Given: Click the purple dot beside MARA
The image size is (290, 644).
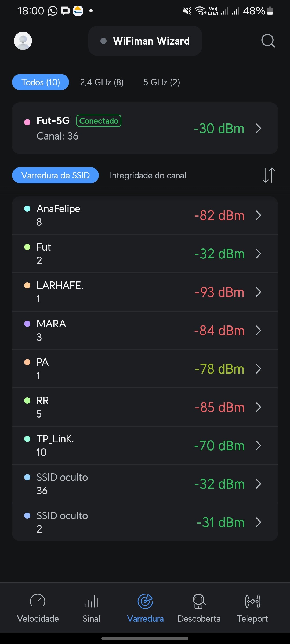Looking at the screenshot, I should pos(27,324).
